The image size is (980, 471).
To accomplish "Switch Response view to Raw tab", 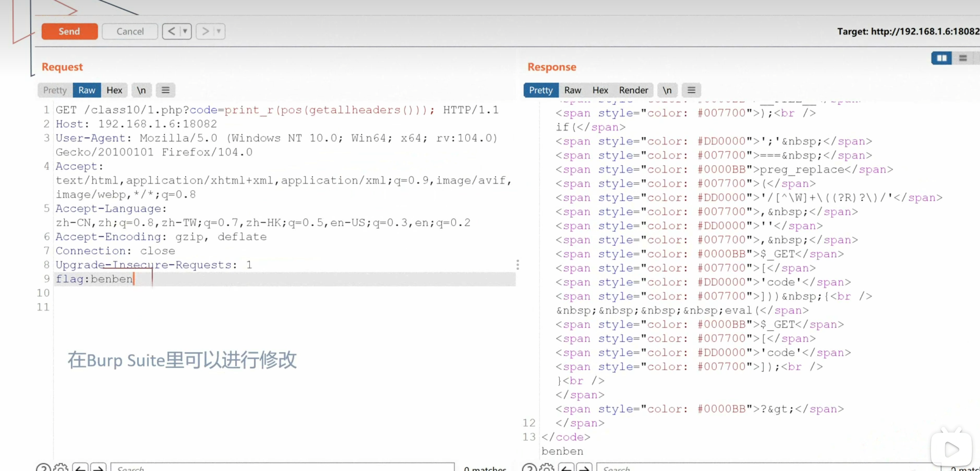I will tap(572, 90).
